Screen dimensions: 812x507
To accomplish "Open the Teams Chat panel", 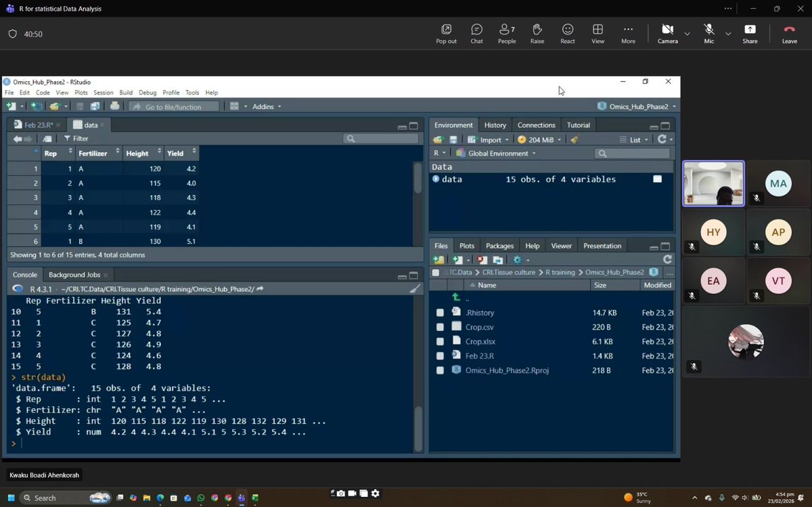I will tap(476, 34).
